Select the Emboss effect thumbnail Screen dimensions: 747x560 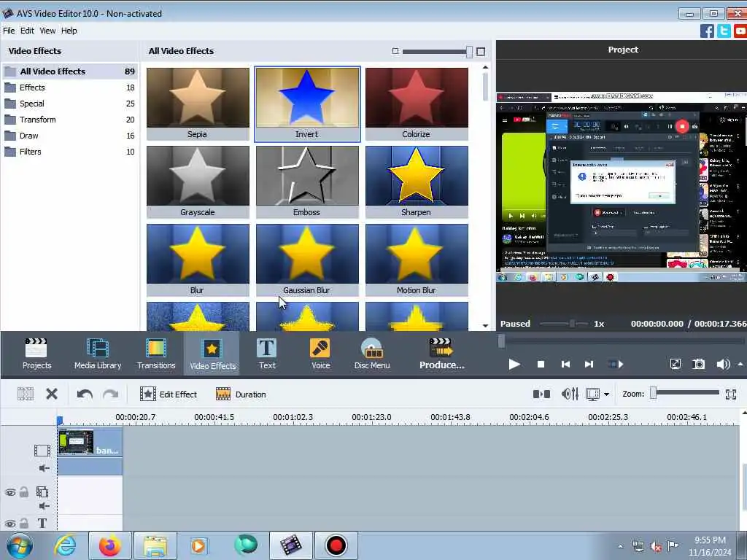(x=307, y=182)
